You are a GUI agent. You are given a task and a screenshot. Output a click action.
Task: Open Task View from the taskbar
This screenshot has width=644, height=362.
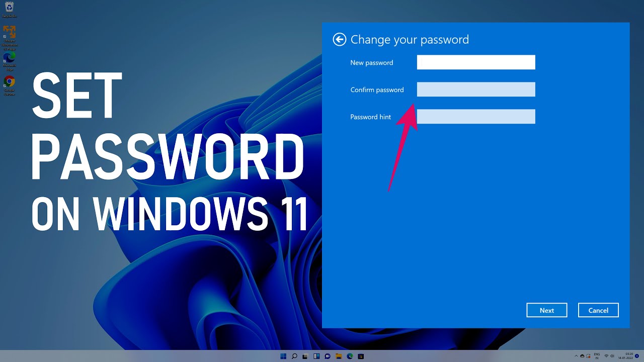[x=305, y=356]
